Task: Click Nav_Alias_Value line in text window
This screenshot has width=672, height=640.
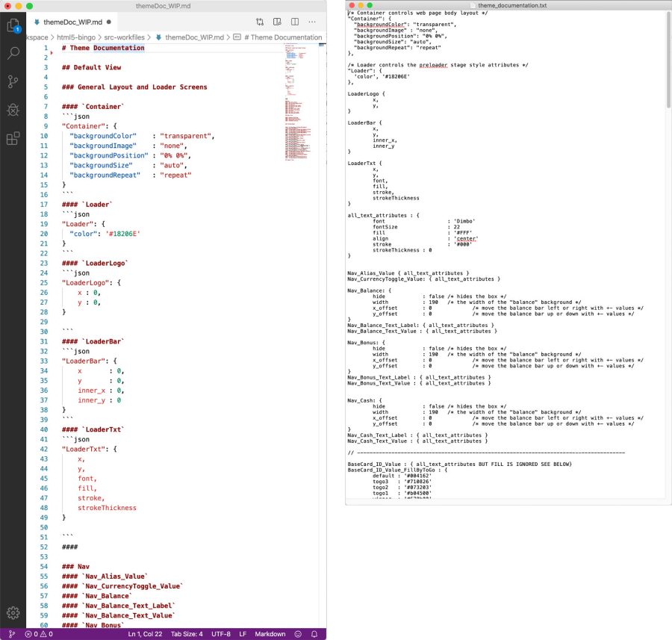Action: click(408, 273)
